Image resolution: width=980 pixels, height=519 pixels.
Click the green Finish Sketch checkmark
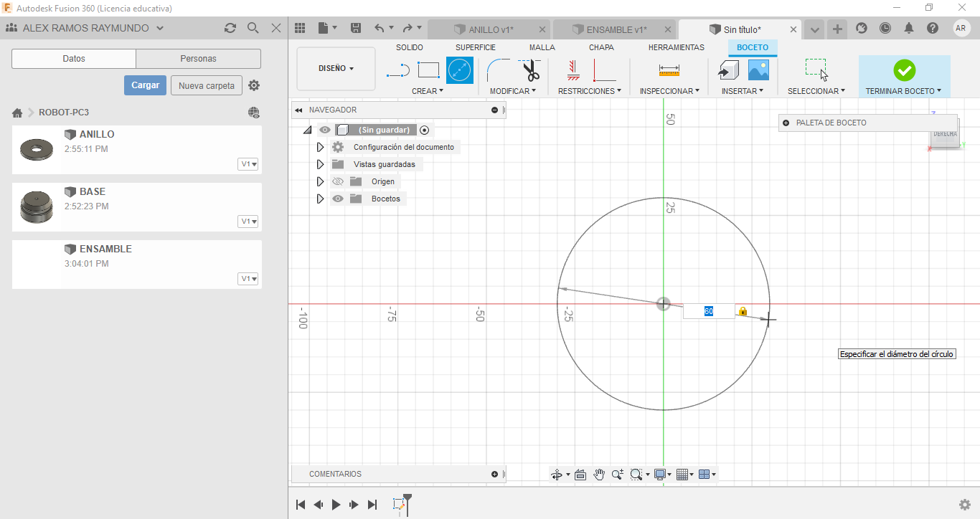click(904, 70)
